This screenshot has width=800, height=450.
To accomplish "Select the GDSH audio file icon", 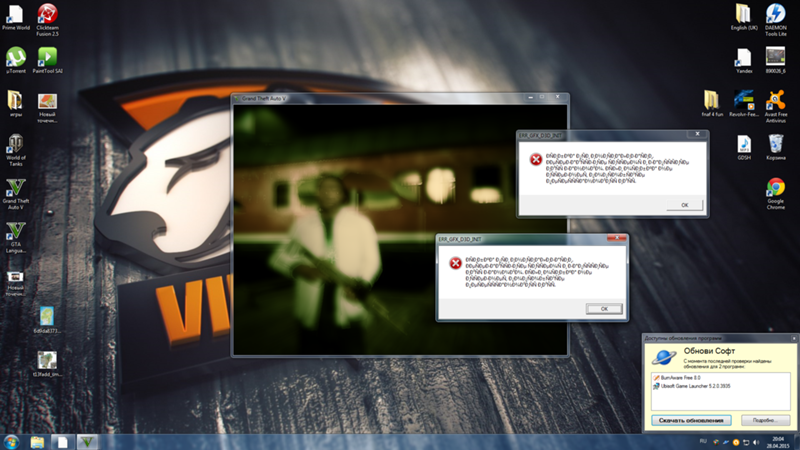I will [x=744, y=148].
